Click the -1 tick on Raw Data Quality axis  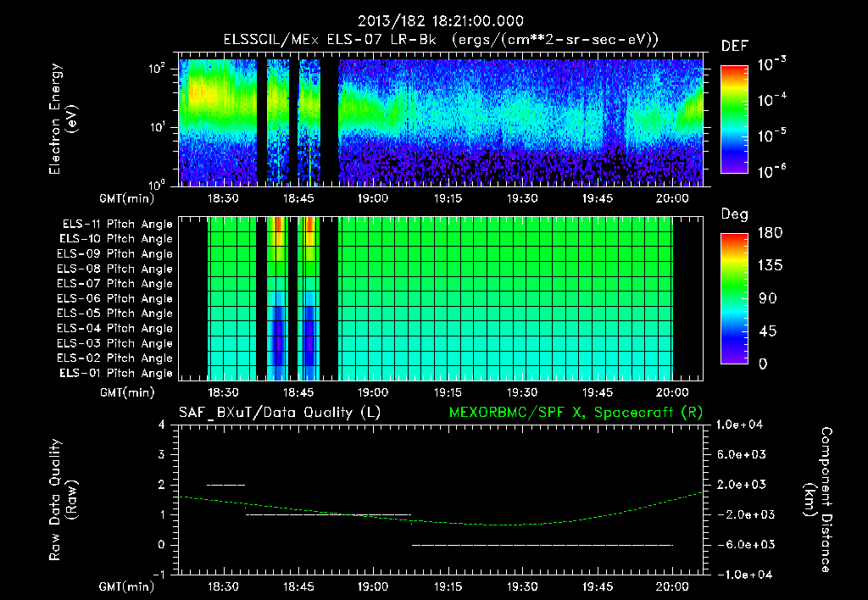[x=159, y=575]
